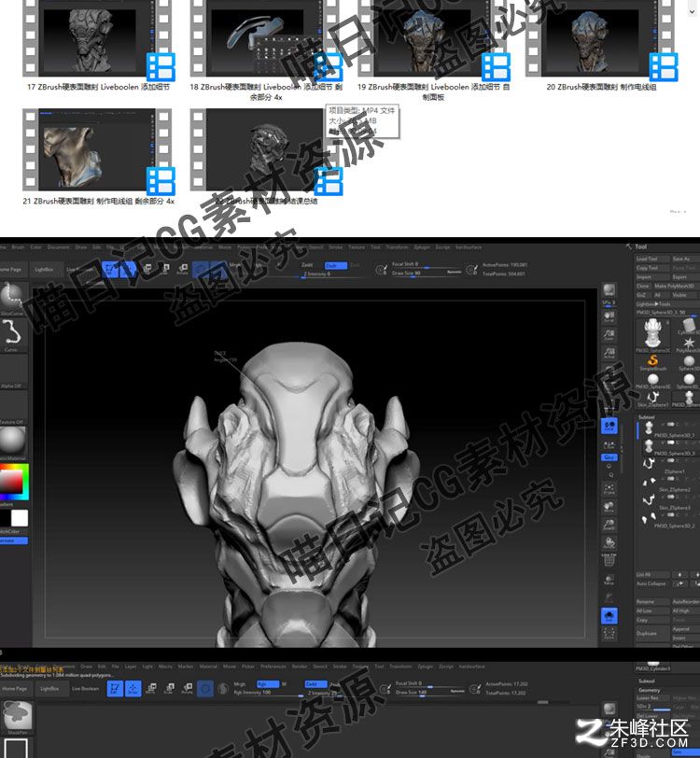700x758 pixels.
Task: Collapse the Tool palette header
Action: [x=640, y=246]
